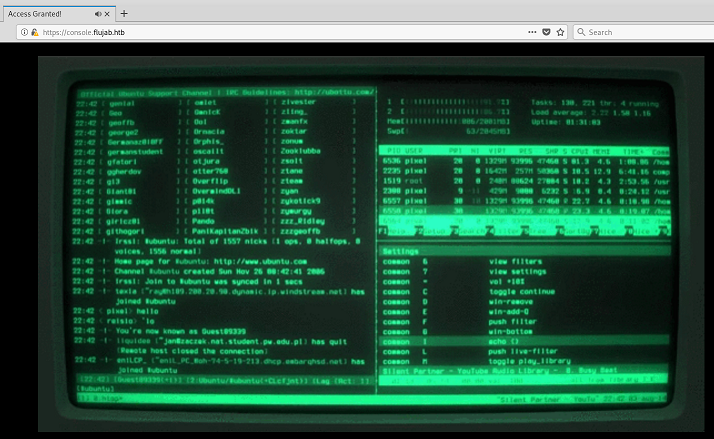Show site information via the info icon

pyautogui.click(x=24, y=32)
